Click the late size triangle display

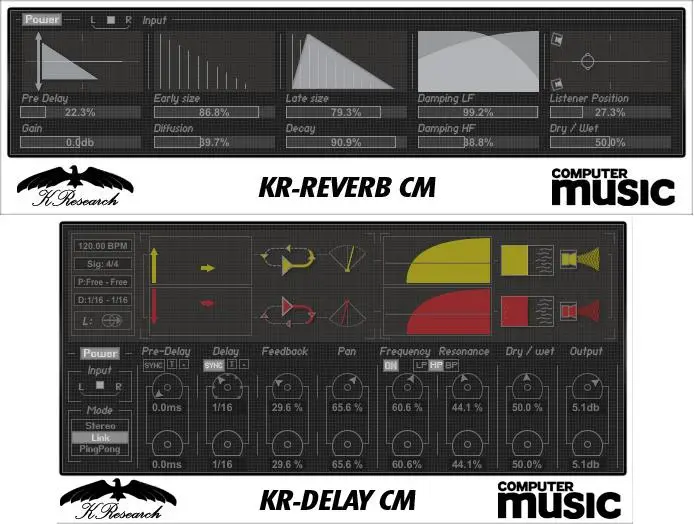(x=342, y=62)
